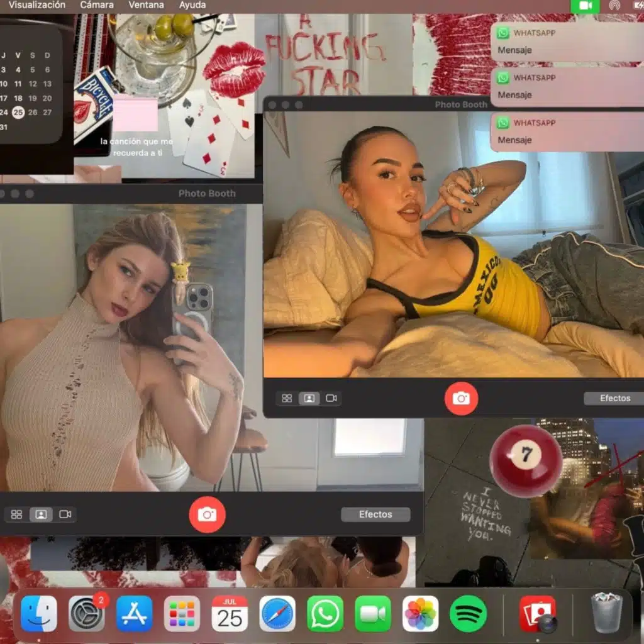Open Safari browser from the dock

pos(277,614)
